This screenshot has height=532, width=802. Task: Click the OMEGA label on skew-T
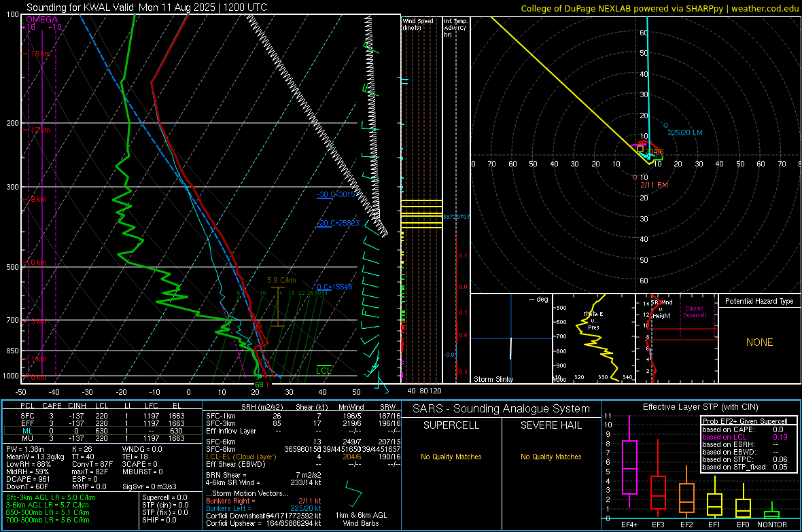[41, 20]
